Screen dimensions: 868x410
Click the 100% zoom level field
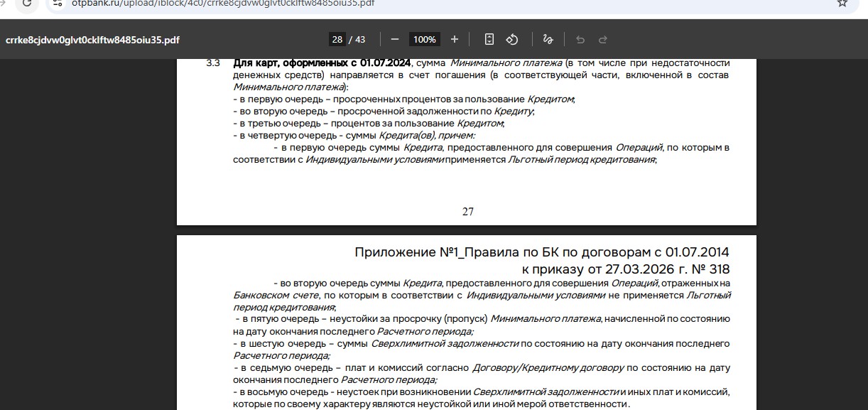point(425,40)
